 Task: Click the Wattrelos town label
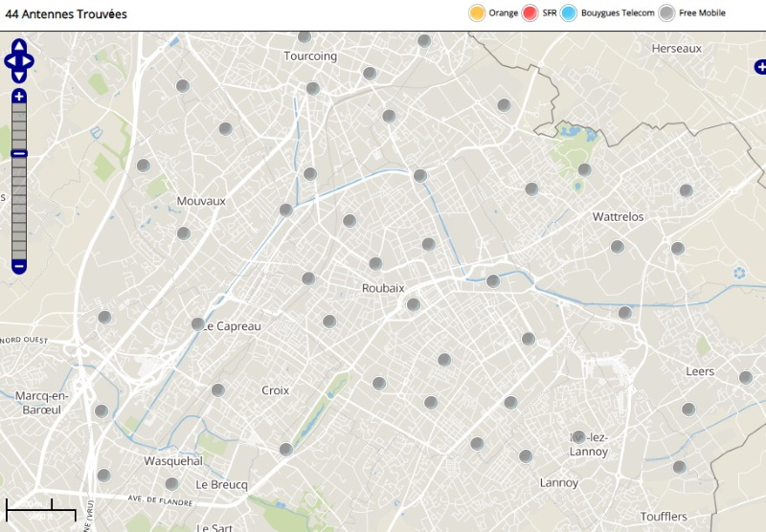pyautogui.click(x=618, y=217)
